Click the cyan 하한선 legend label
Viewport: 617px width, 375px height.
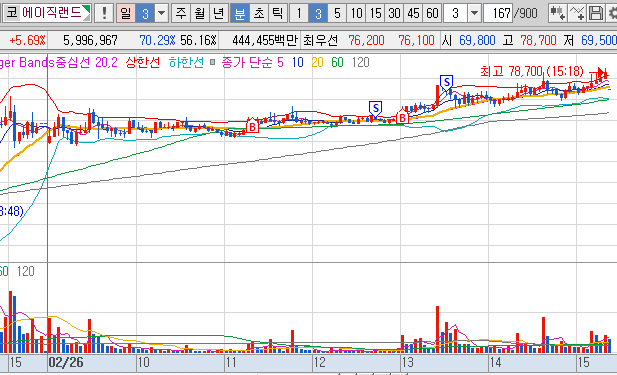(x=186, y=62)
